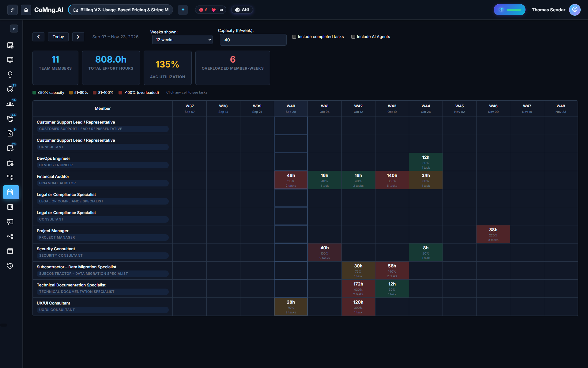Open team members icon with badge 14
The width and height of the screenshot is (588, 368).
click(10, 104)
